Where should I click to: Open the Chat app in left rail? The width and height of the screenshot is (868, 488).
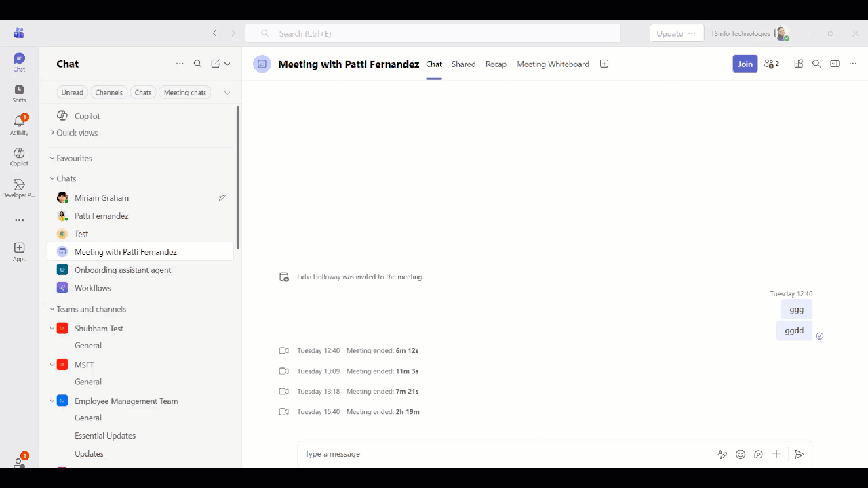(19, 62)
